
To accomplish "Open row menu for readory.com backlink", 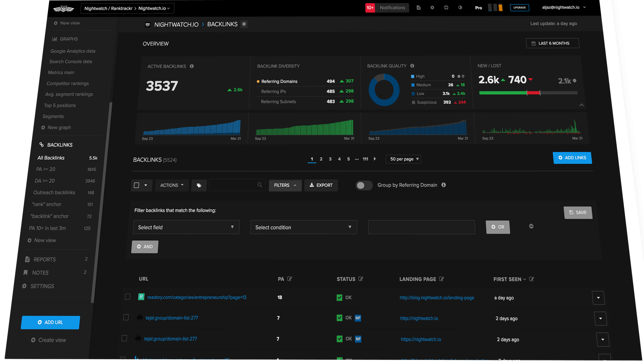I will pyautogui.click(x=598, y=298).
